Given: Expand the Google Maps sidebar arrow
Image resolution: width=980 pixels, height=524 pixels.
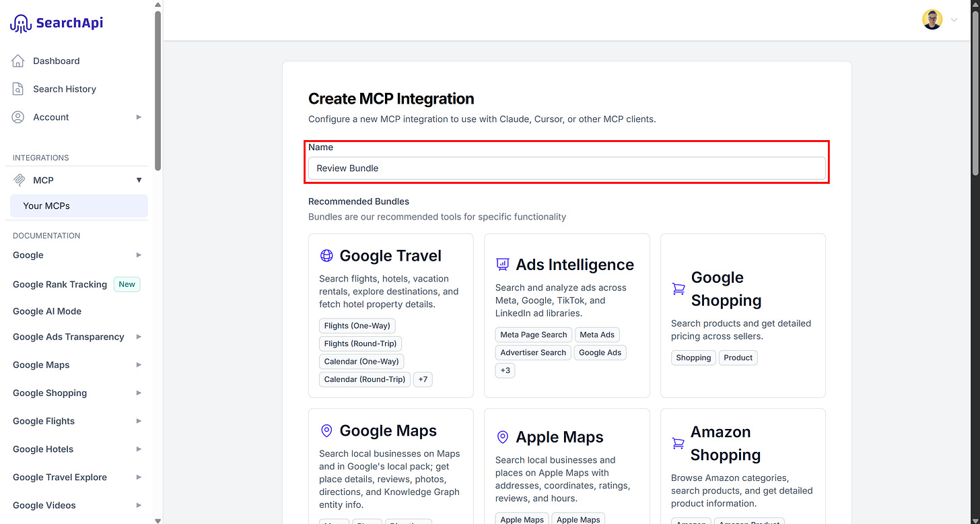Looking at the screenshot, I should (139, 365).
